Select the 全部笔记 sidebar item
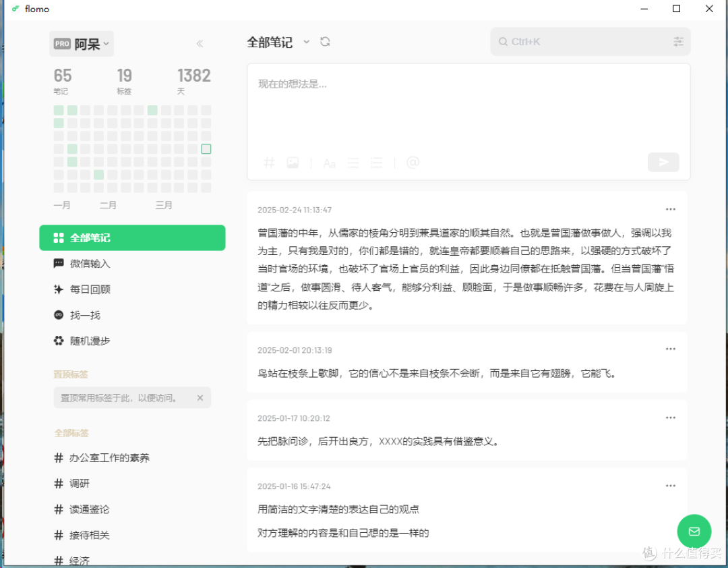The image size is (728, 568). (132, 238)
